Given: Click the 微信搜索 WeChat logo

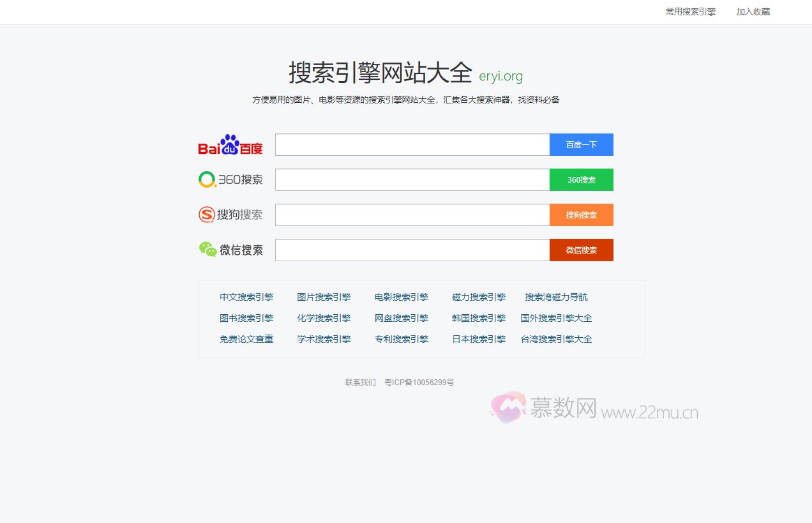Looking at the screenshot, I should tap(230, 250).
